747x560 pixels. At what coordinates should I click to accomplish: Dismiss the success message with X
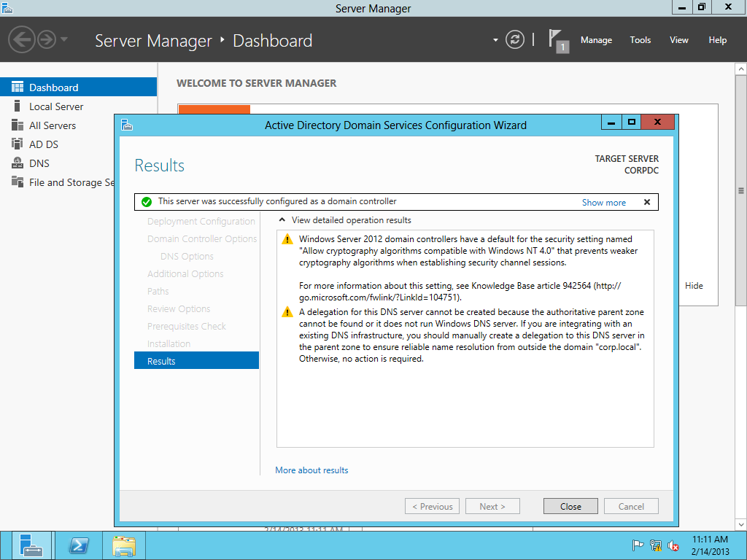646,203
